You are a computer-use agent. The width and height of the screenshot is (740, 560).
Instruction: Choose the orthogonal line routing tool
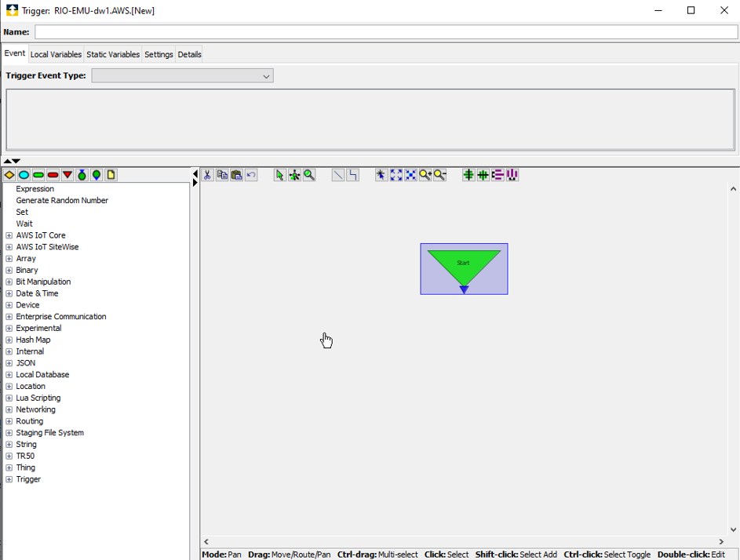click(x=352, y=175)
